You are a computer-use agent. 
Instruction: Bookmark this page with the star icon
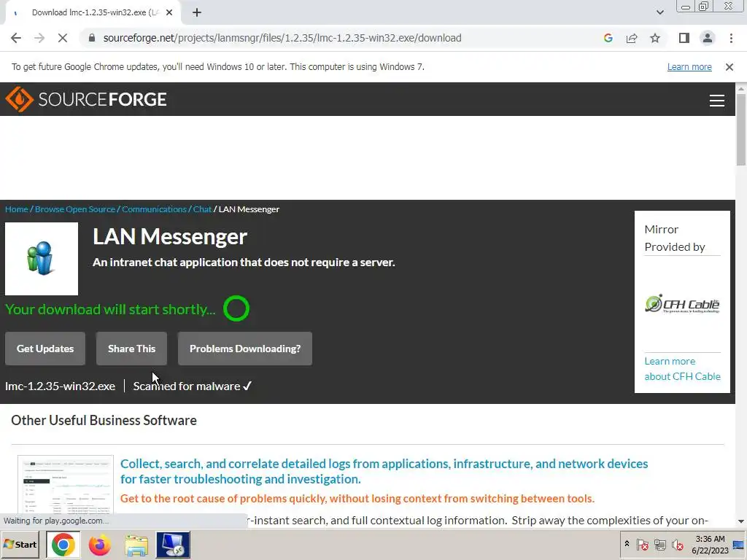pos(655,38)
